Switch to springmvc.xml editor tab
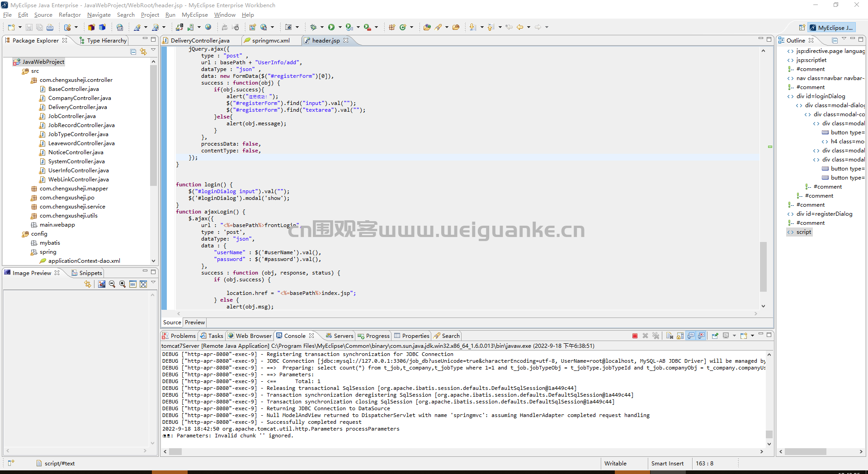Viewport: 868px width, 474px height. coord(270,40)
